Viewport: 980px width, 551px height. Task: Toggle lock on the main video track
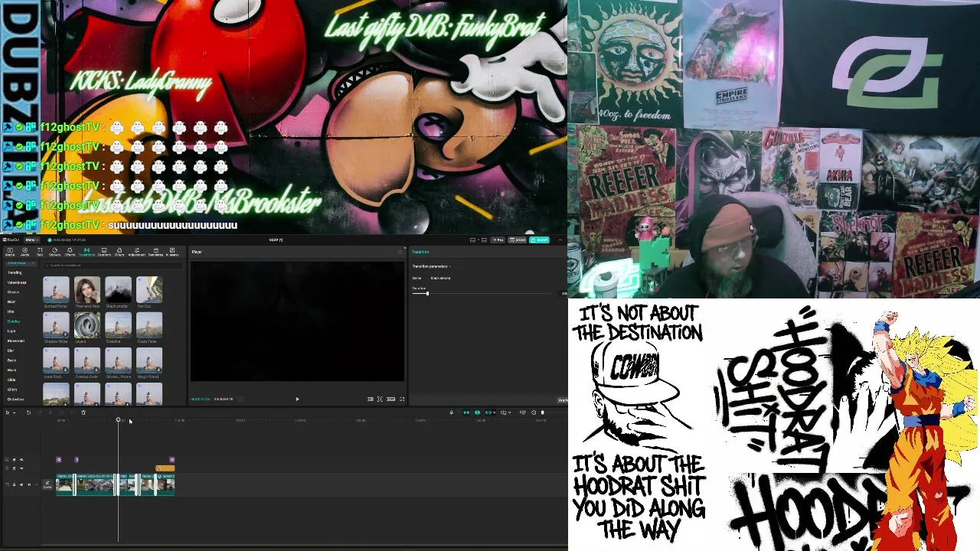(14, 484)
